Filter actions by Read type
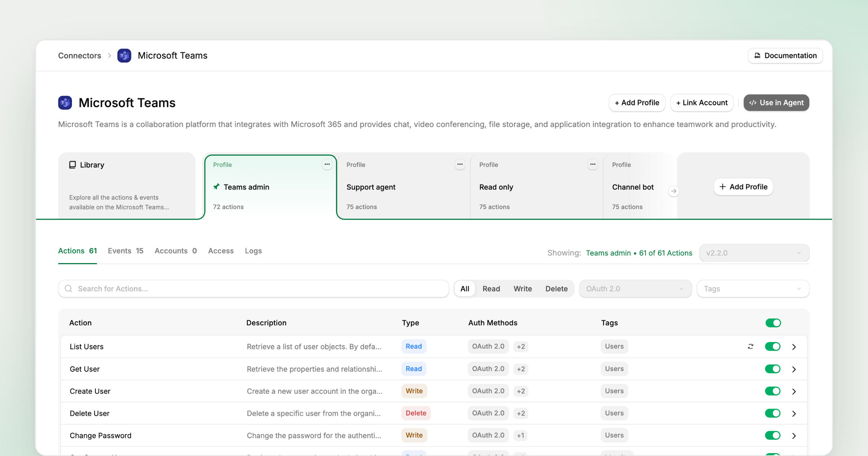Viewport: 868px width, 456px height. tap(491, 288)
